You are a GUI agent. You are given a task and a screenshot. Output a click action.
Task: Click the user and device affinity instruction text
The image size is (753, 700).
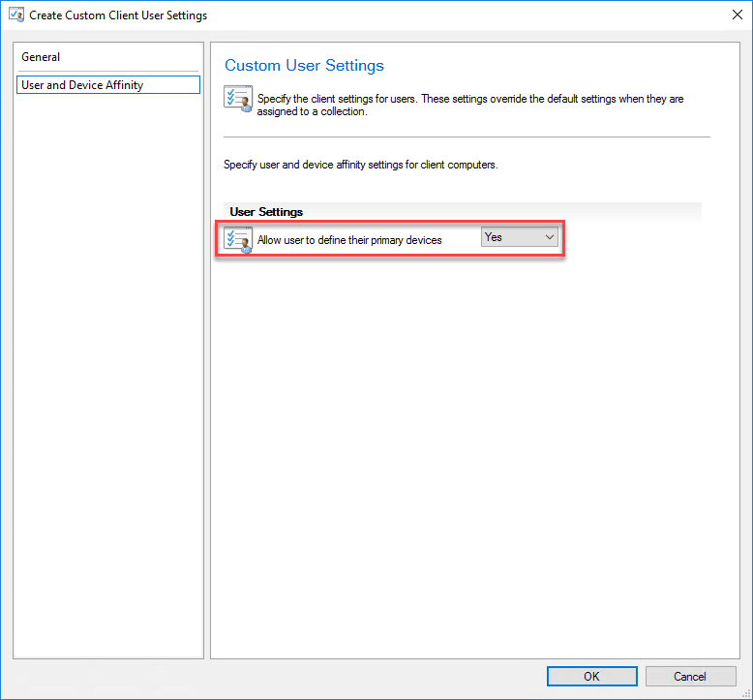coord(360,165)
